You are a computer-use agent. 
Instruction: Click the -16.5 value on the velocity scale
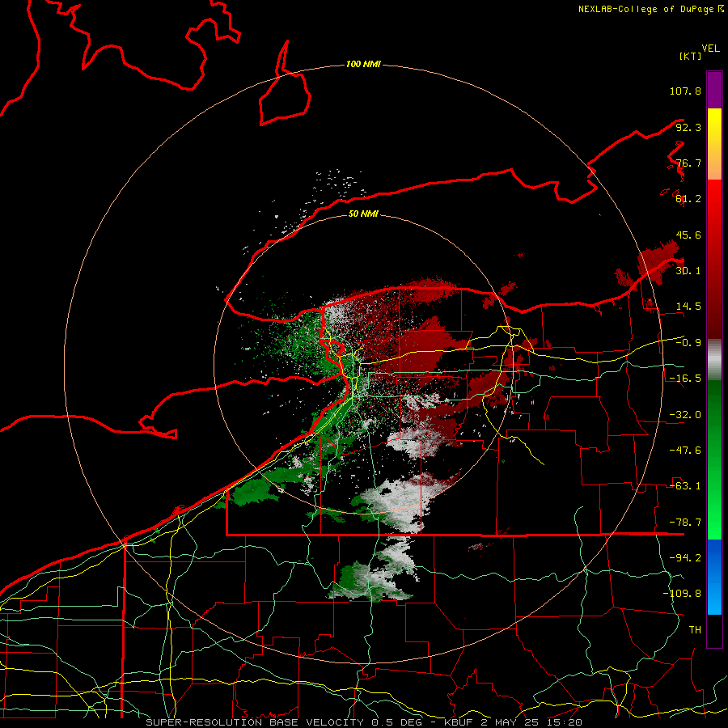(x=685, y=379)
